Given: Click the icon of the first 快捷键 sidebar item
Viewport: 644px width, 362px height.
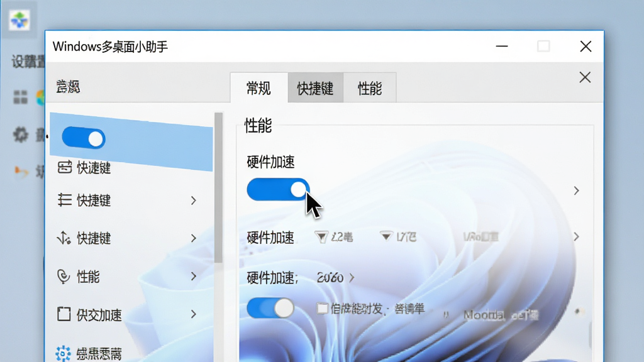Looking at the screenshot, I should (65, 167).
